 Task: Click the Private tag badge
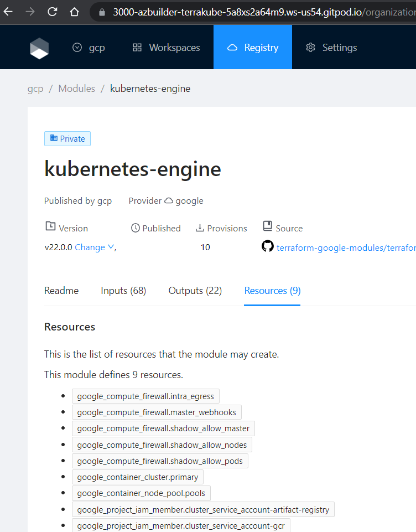pyautogui.click(x=67, y=138)
